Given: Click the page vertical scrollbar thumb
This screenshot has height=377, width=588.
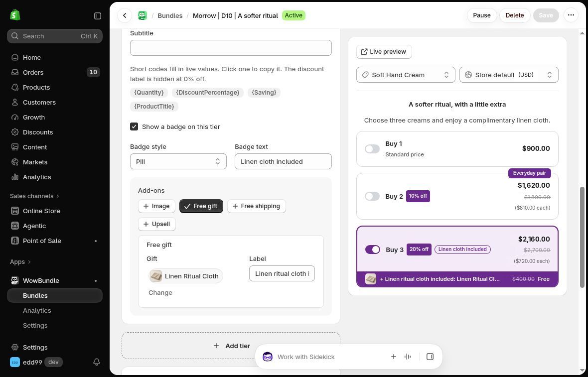Looking at the screenshot, I should pyautogui.click(x=582, y=237).
